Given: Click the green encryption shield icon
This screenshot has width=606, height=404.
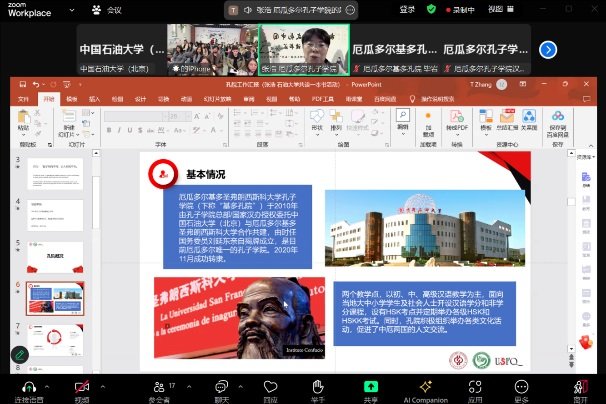Looking at the screenshot, I should point(431,9).
